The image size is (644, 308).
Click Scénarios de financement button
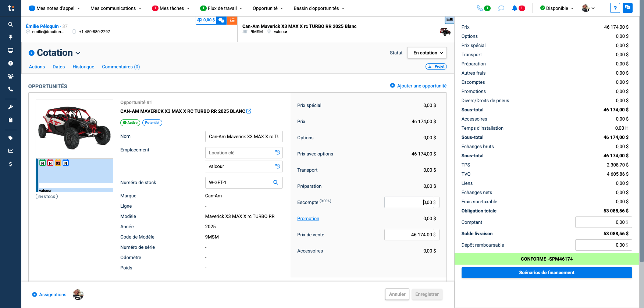(x=547, y=272)
